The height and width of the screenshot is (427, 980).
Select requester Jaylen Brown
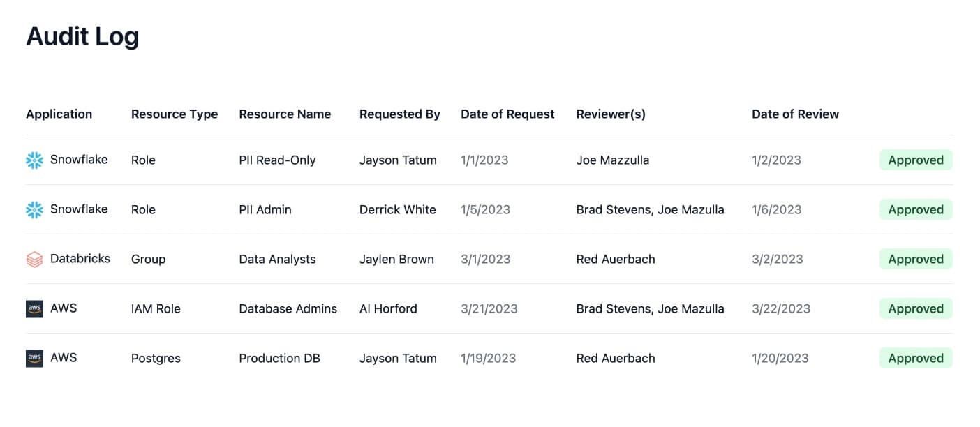pyautogui.click(x=396, y=260)
